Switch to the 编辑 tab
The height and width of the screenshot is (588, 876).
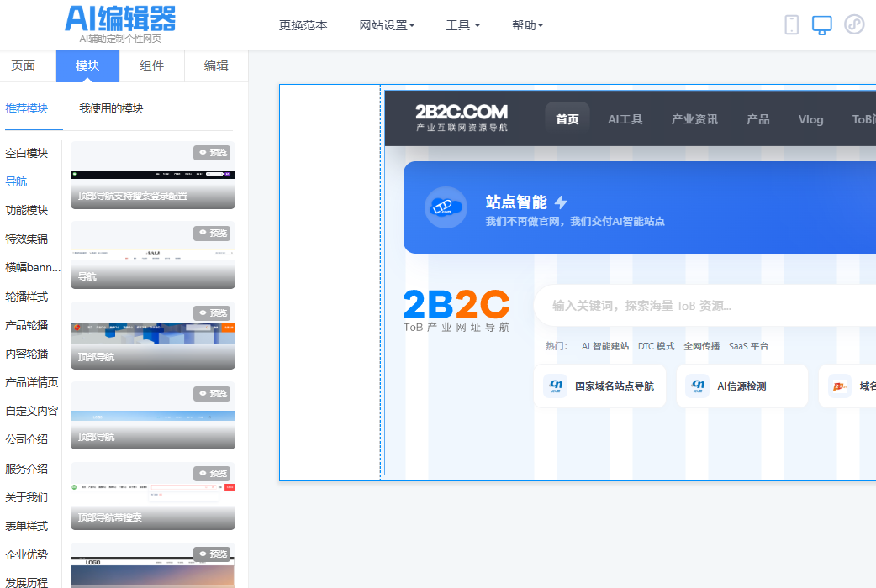[216, 66]
